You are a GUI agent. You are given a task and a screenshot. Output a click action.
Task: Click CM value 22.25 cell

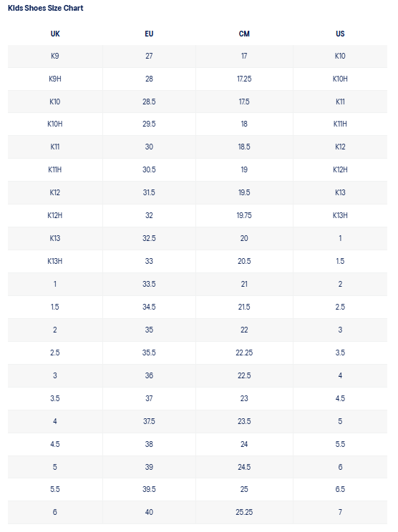click(244, 353)
